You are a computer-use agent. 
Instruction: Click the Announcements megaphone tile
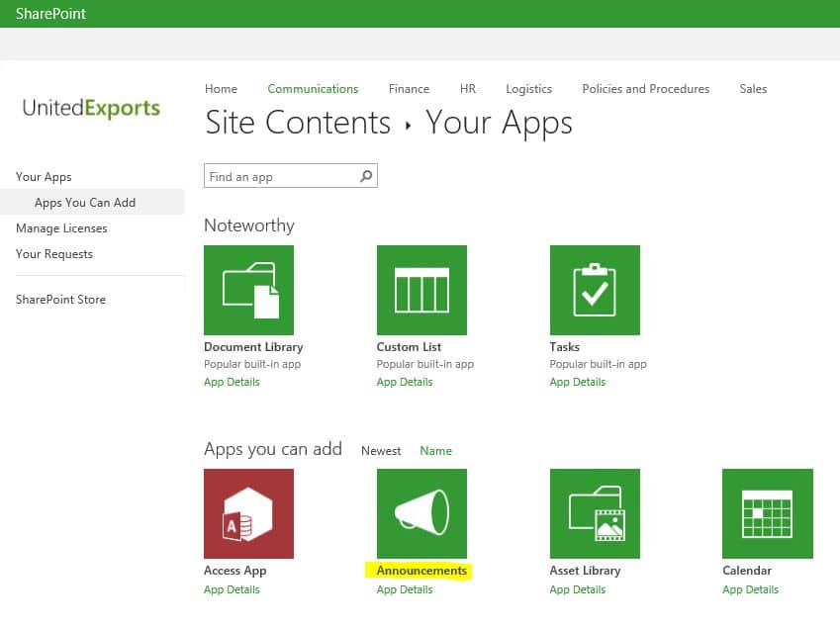click(421, 514)
